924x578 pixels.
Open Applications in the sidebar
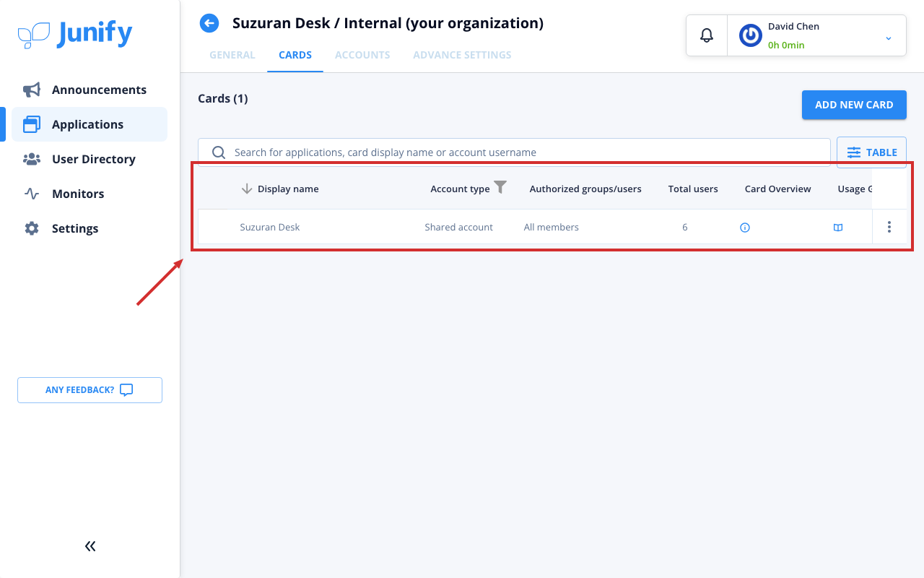pos(90,124)
